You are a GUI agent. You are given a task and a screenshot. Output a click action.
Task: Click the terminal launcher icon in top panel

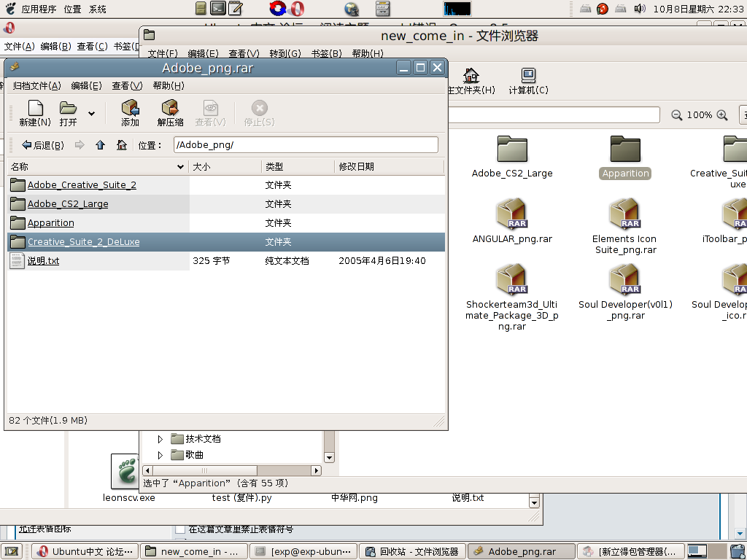[218, 9]
